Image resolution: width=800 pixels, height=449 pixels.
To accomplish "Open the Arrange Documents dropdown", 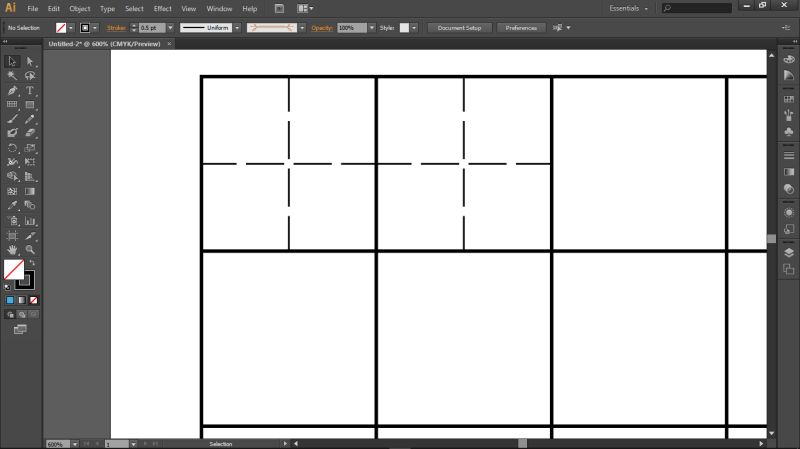I will click(305, 9).
